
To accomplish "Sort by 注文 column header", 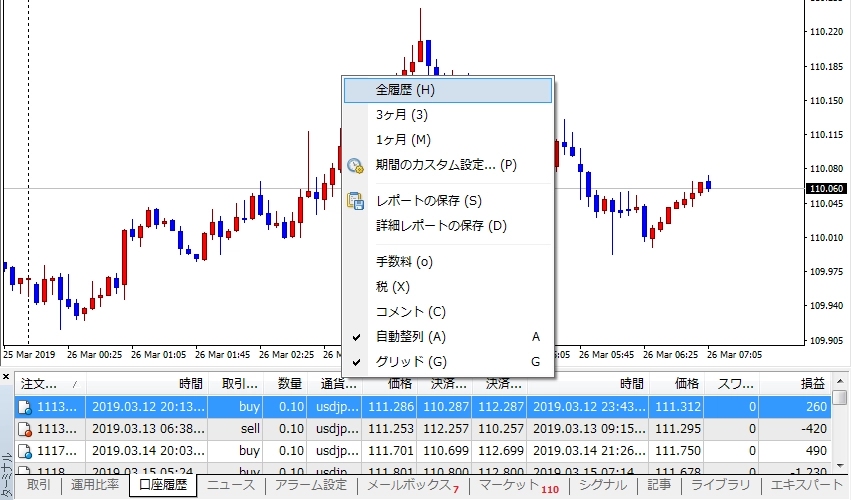I will pos(50,384).
